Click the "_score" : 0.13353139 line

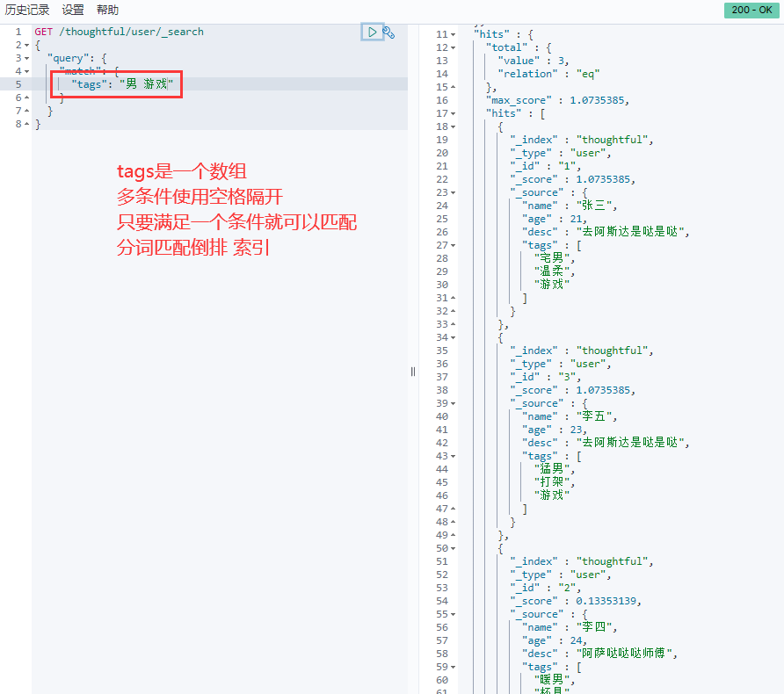pos(576,601)
